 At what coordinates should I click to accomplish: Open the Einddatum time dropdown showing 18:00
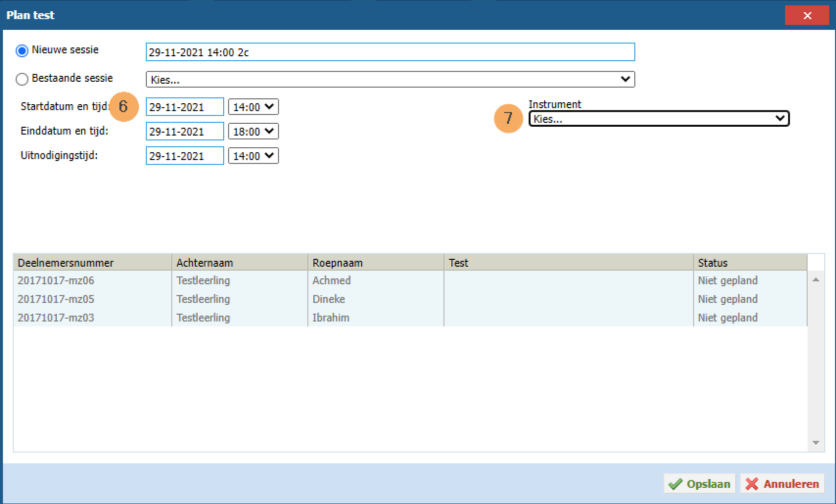[x=253, y=132]
